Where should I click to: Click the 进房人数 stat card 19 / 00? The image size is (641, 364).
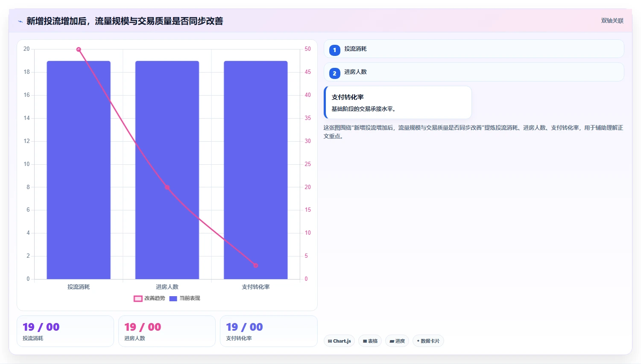coord(167,331)
